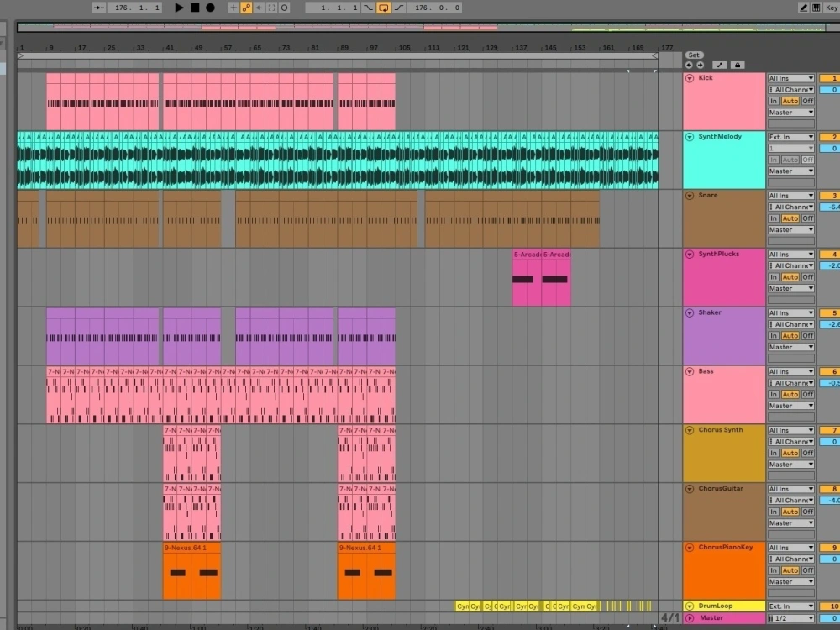Click the Punch-In switch icon

click(368, 8)
